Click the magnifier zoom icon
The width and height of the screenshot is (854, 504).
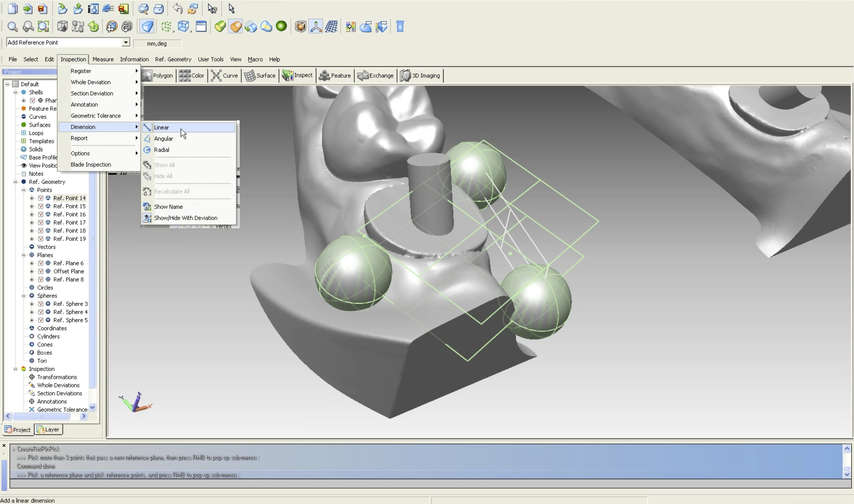[13, 27]
